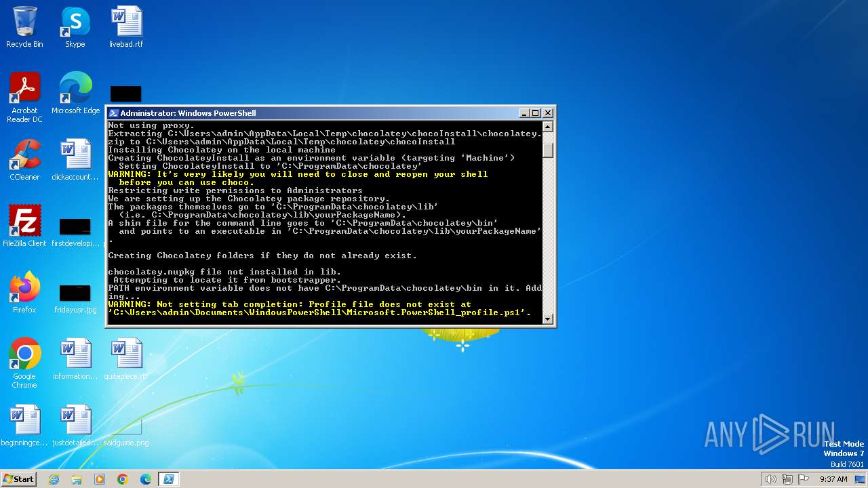Click the PowerShell scrollbar down arrow
Image resolution: width=868 pixels, height=488 pixels.
point(548,319)
